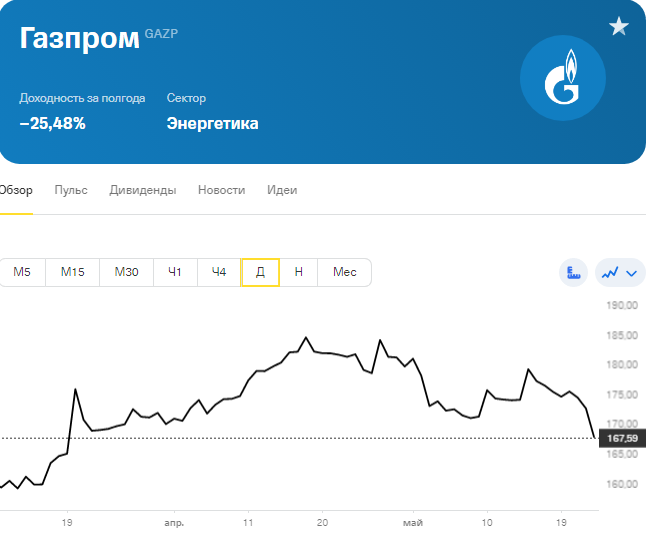Image resolution: width=647 pixels, height=539 pixels.
Task: Select the М5 chart interval
Action: pos(22,272)
